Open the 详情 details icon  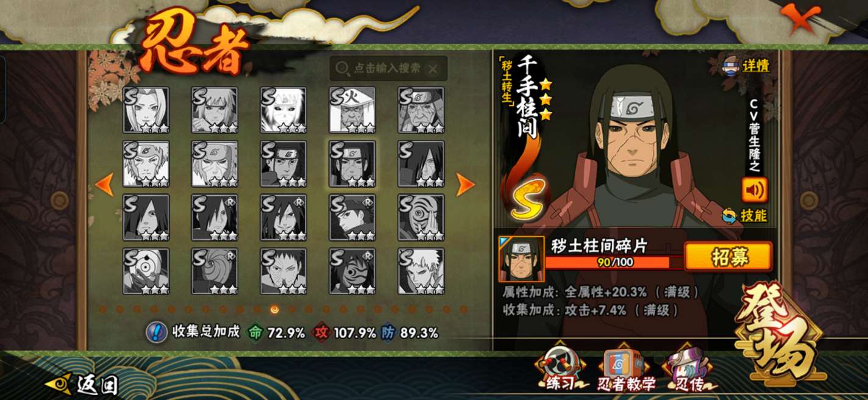(x=745, y=65)
